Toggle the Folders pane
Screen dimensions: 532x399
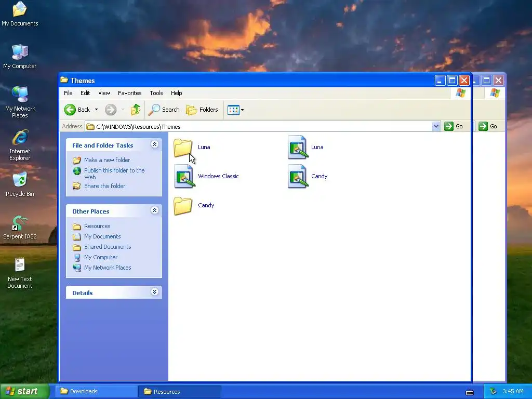202,110
